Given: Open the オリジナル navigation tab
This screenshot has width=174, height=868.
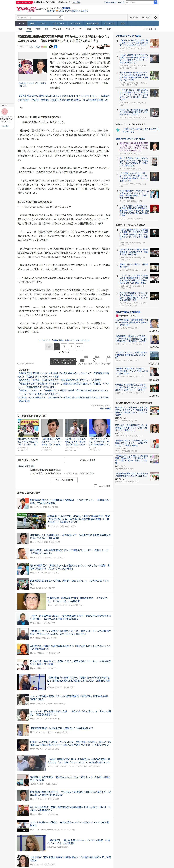Looking at the screenshot, I should click(x=75, y=24).
